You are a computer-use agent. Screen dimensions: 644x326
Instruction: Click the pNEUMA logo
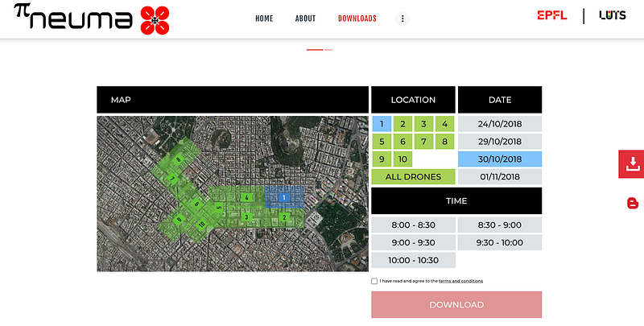[92, 19]
